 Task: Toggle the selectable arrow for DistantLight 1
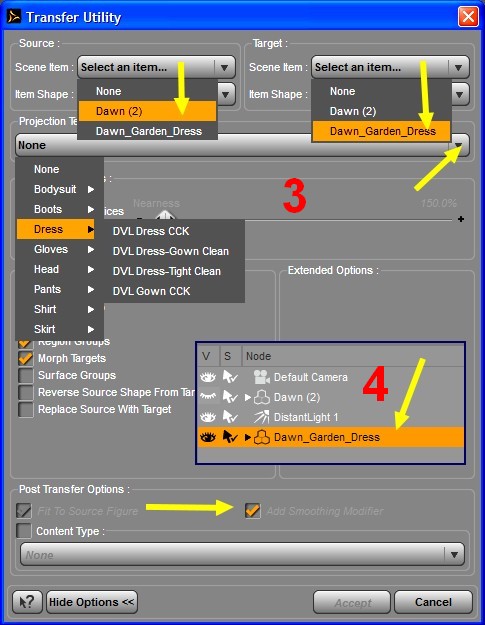230,417
